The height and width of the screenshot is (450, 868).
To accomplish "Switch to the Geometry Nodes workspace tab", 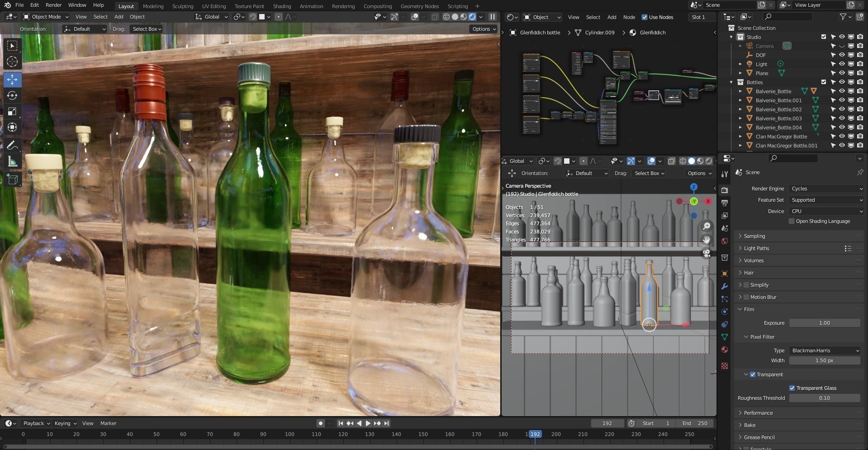I will tap(420, 6).
